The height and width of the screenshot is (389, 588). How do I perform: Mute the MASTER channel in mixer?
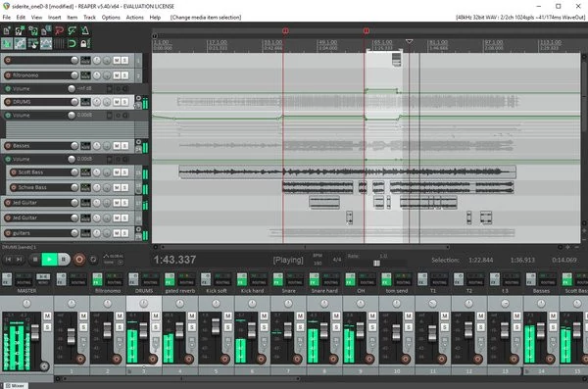coord(47,316)
